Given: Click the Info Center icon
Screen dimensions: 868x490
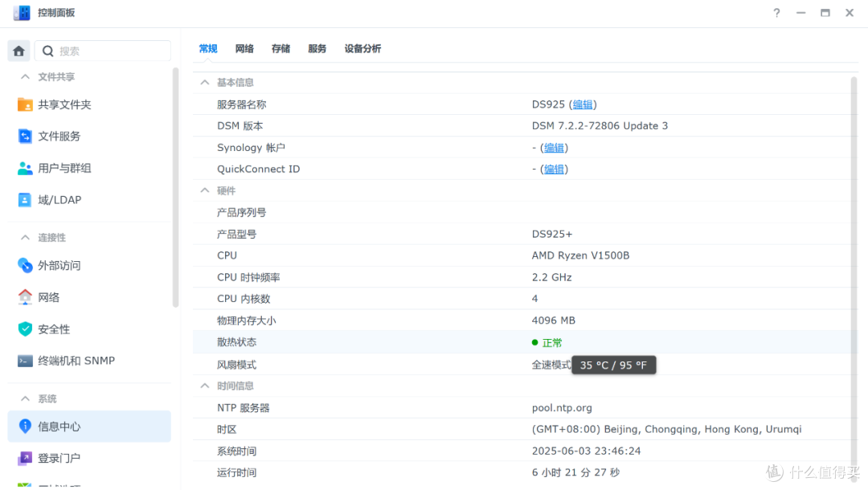Looking at the screenshot, I should pos(25,427).
